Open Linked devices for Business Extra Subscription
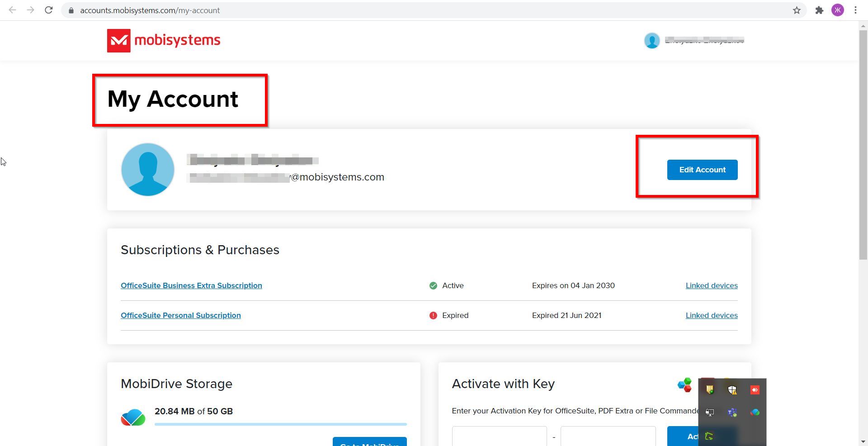 pyautogui.click(x=712, y=285)
